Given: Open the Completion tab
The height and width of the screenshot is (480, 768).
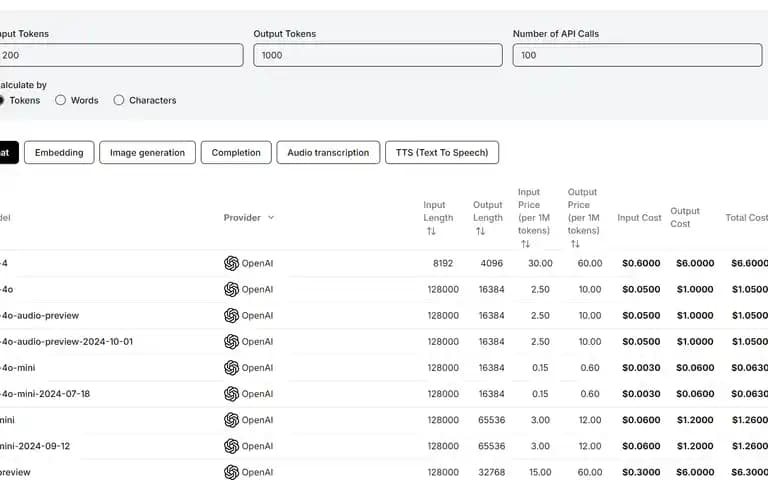Looking at the screenshot, I should point(236,152).
